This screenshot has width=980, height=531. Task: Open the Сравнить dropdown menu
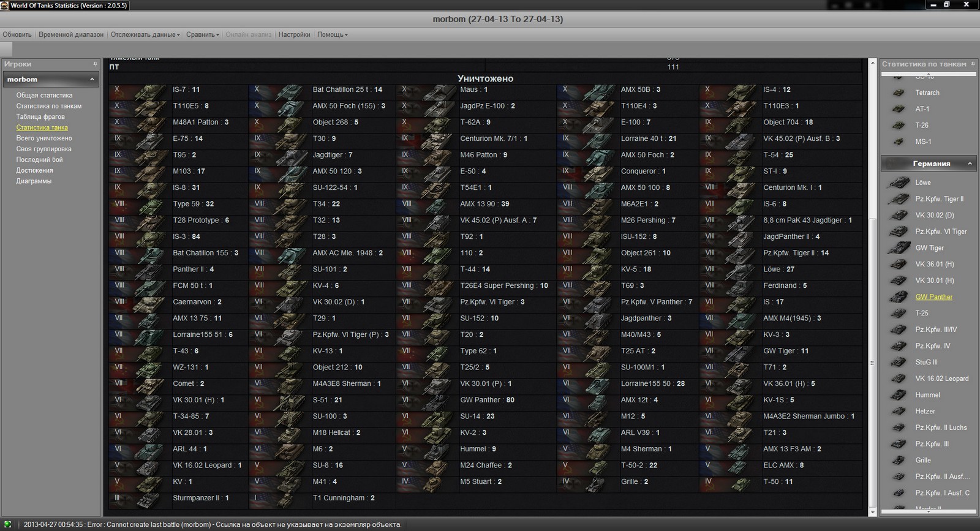point(202,35)
